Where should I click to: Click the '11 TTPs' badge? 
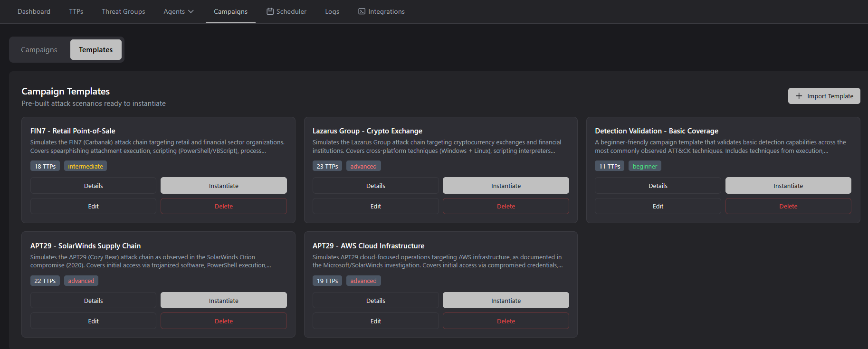610,166
